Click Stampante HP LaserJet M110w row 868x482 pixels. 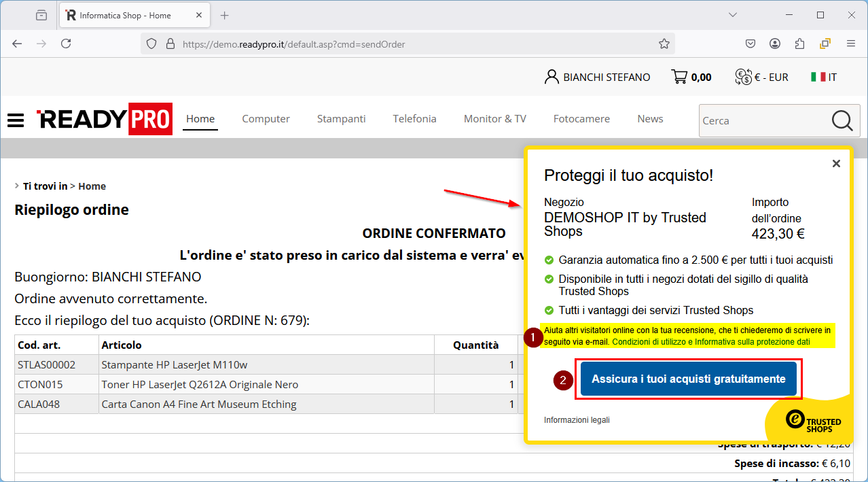tap(175, 365)
